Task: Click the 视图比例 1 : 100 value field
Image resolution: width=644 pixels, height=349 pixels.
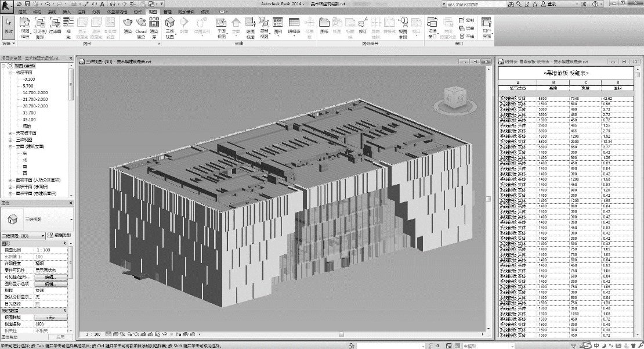Action: click(50, 250)
